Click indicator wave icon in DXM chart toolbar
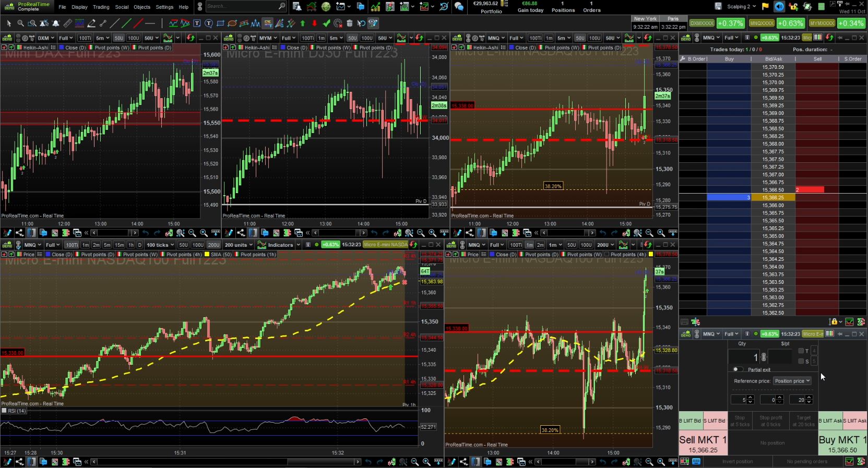868x468 pixels. point(168,38)
